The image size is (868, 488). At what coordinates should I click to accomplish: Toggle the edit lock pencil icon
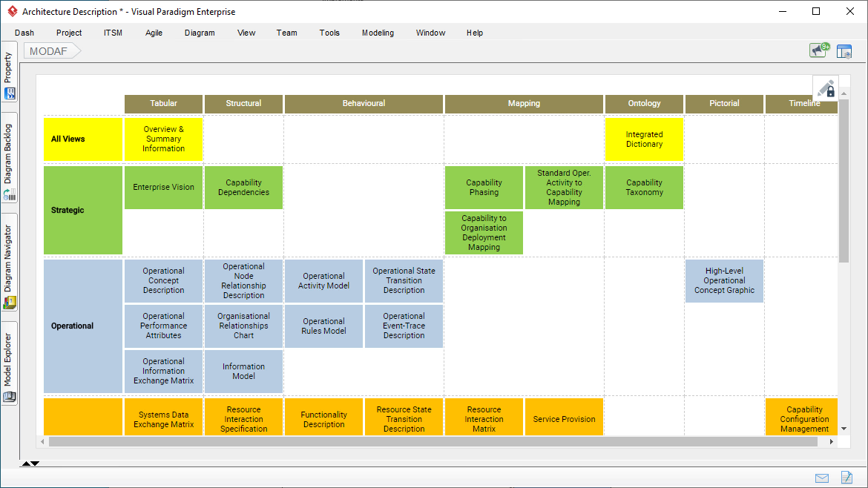pos(826,88)
